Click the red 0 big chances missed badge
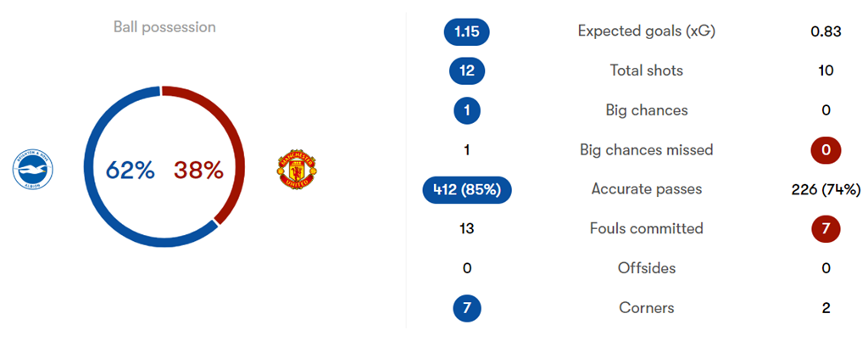This screenshot has width=868, height=342. (x=826, y=150)
